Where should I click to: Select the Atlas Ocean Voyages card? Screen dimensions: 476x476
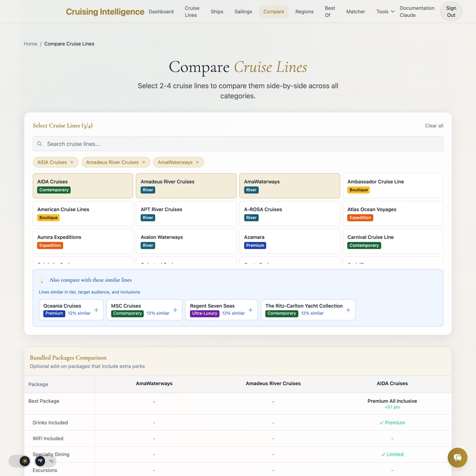coord(393,213)
